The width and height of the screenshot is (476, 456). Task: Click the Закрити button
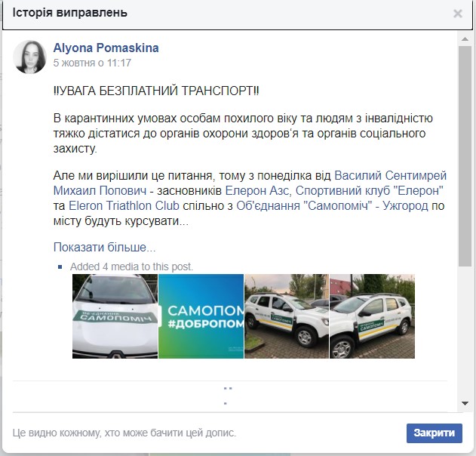coord(434,433)
